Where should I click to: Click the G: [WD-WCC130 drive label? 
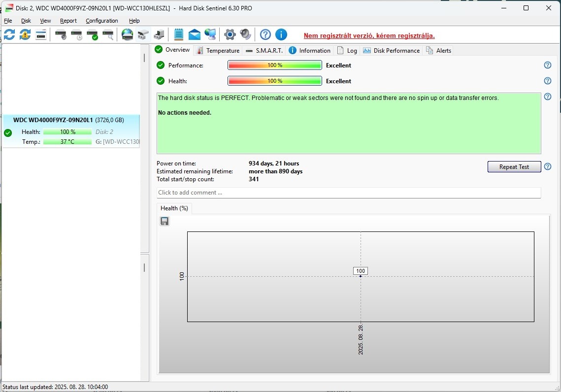point(117,142)
